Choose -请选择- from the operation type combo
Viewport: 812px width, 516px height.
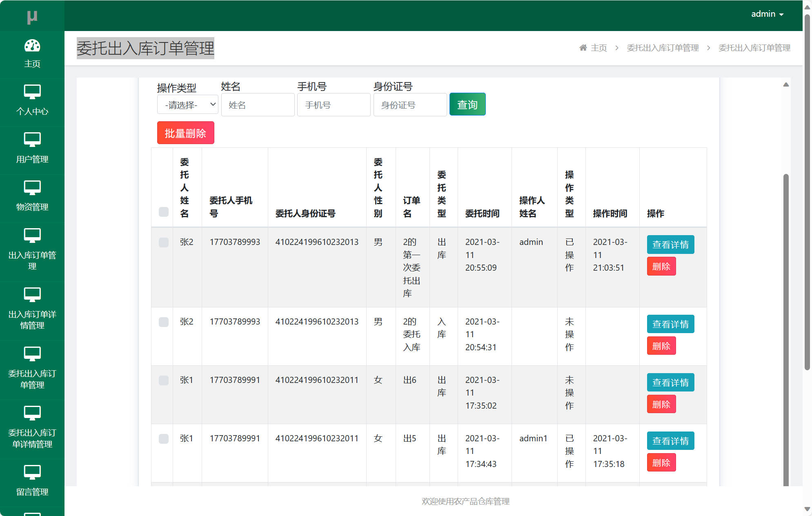187,105
